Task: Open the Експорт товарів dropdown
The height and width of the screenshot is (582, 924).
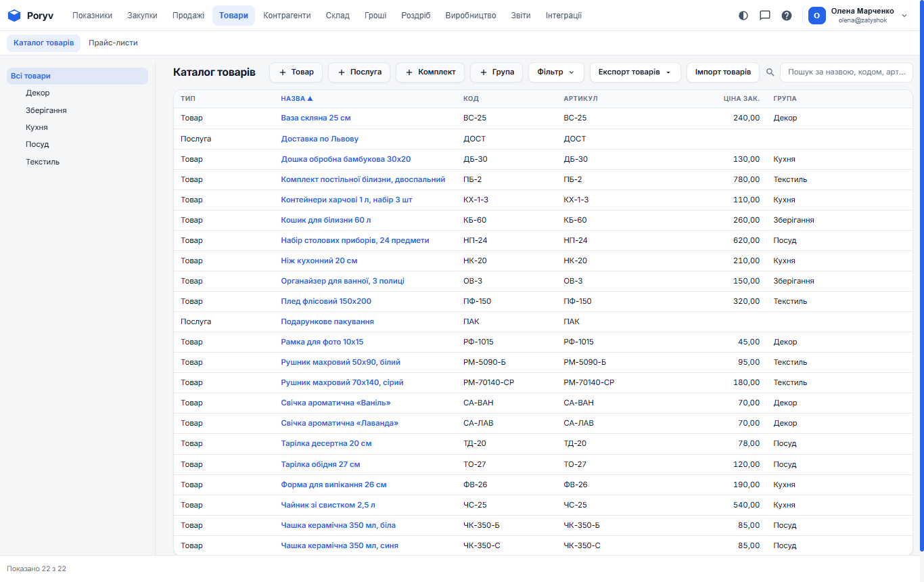Action: (635, 72)
